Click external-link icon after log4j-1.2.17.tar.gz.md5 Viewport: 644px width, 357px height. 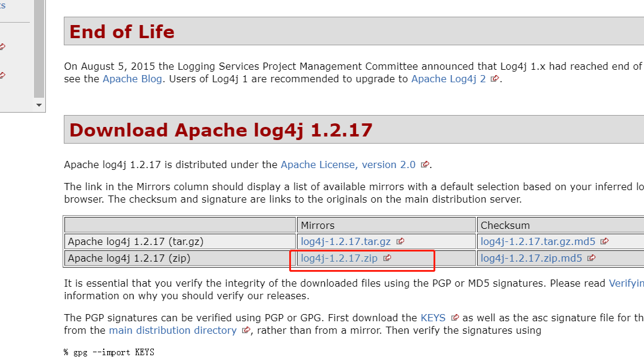point(604,241)
